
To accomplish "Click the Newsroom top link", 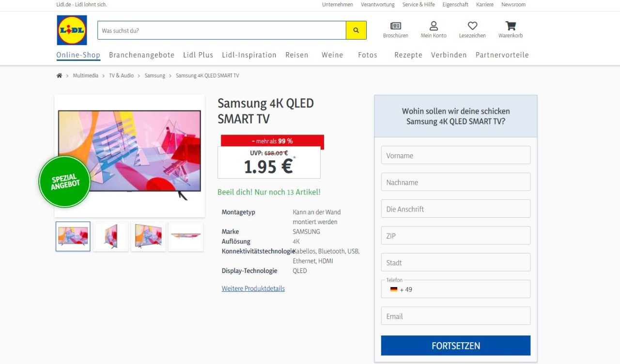I will (x=513, y=4).
